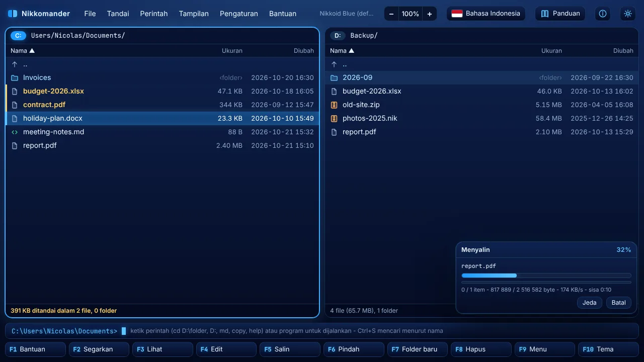
Task: Click the up arrow in the Documents pane
Action: [15, 64]
